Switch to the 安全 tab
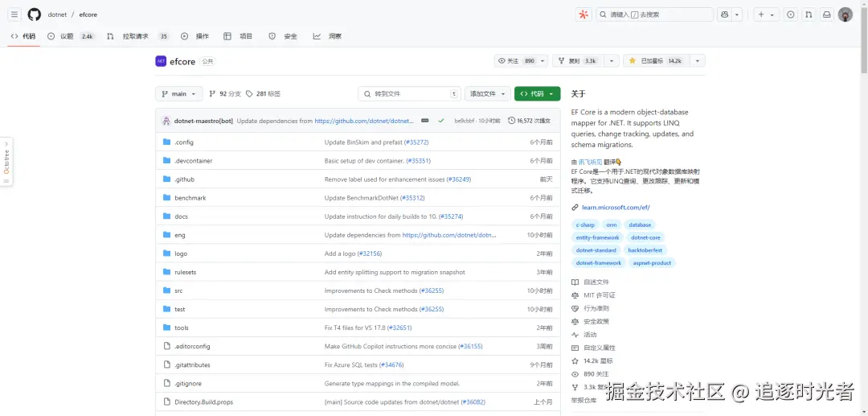 pos(283,36)
